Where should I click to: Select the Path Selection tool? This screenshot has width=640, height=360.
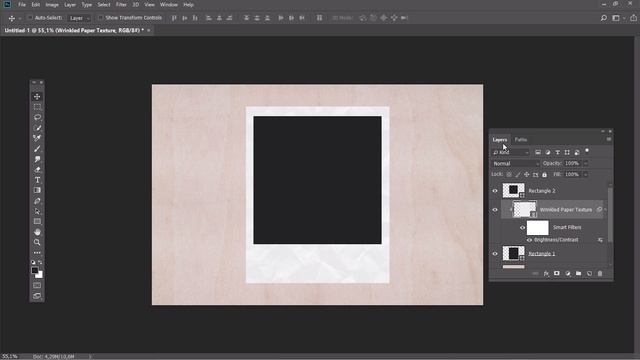(x=37, y=211)
